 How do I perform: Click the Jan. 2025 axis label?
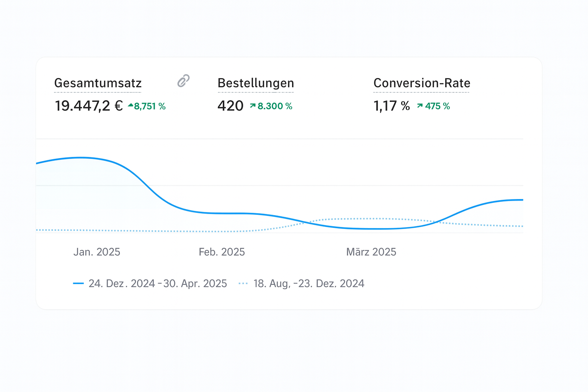[x=97, y=252]
